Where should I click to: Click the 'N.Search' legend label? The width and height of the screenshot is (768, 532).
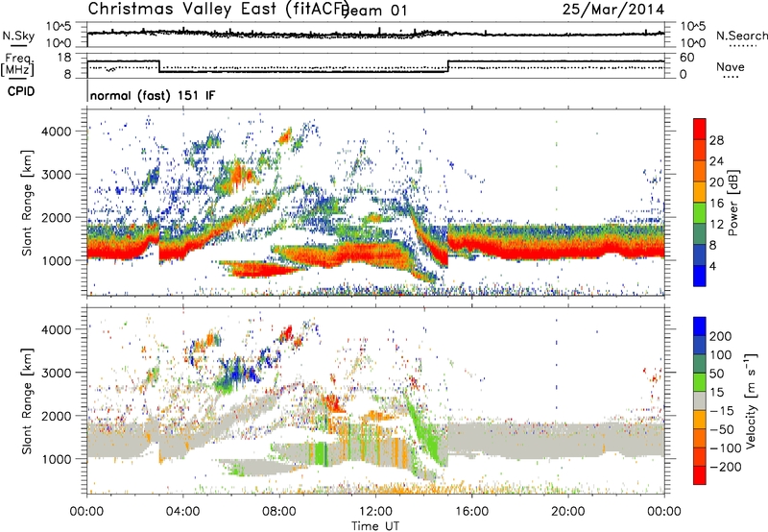point(741,36)
